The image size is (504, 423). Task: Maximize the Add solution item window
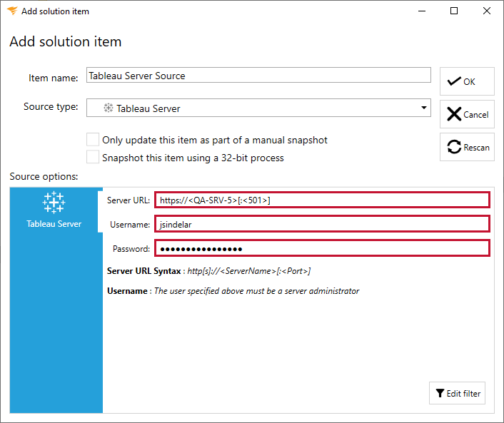click(454, 11)
